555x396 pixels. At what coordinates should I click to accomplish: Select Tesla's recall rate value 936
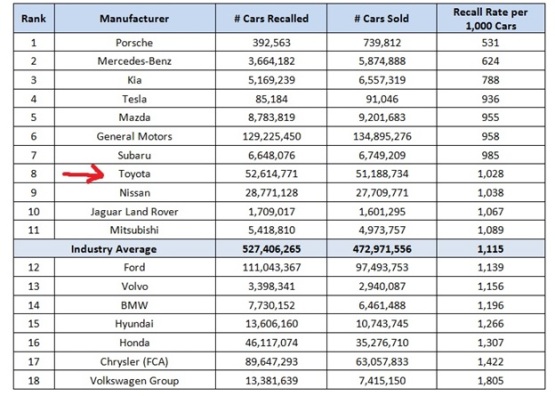[x=491, y=99]
